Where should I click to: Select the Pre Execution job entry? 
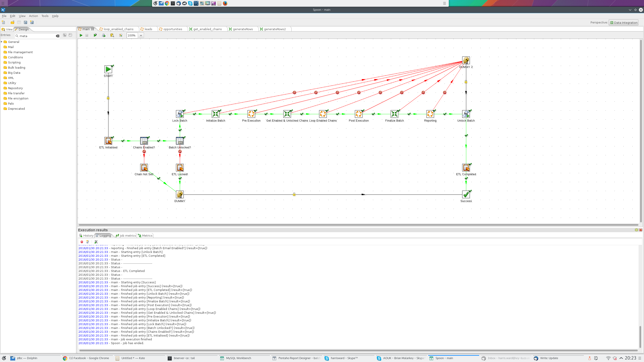251,114
